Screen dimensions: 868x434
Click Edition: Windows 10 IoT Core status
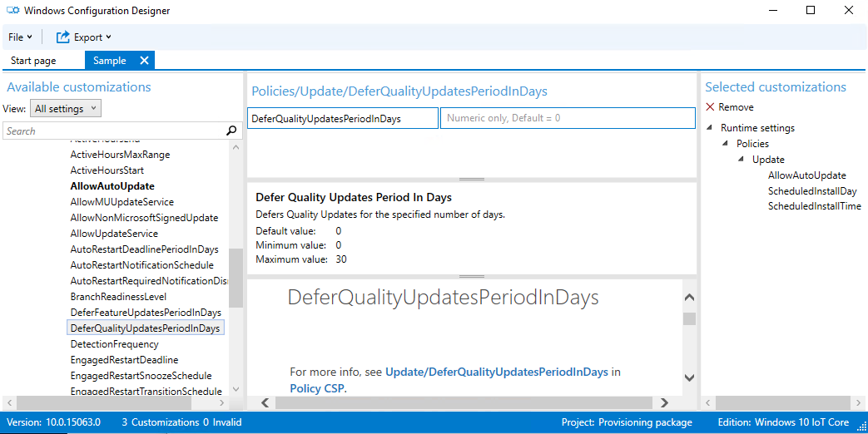click(783, 422)
